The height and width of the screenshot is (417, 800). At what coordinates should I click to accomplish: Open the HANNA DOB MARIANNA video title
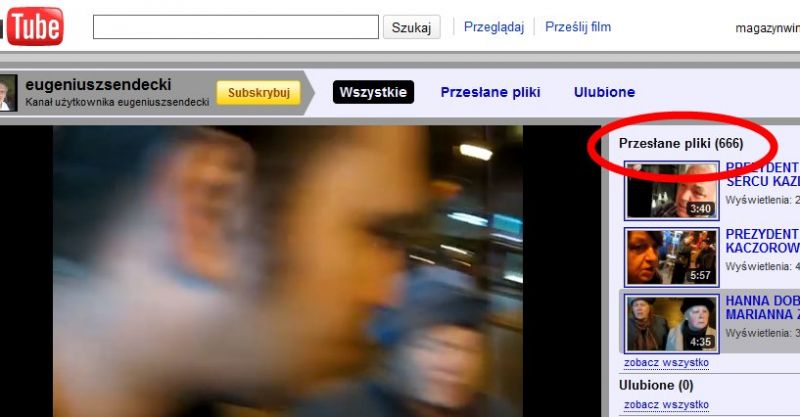point(762,307)
